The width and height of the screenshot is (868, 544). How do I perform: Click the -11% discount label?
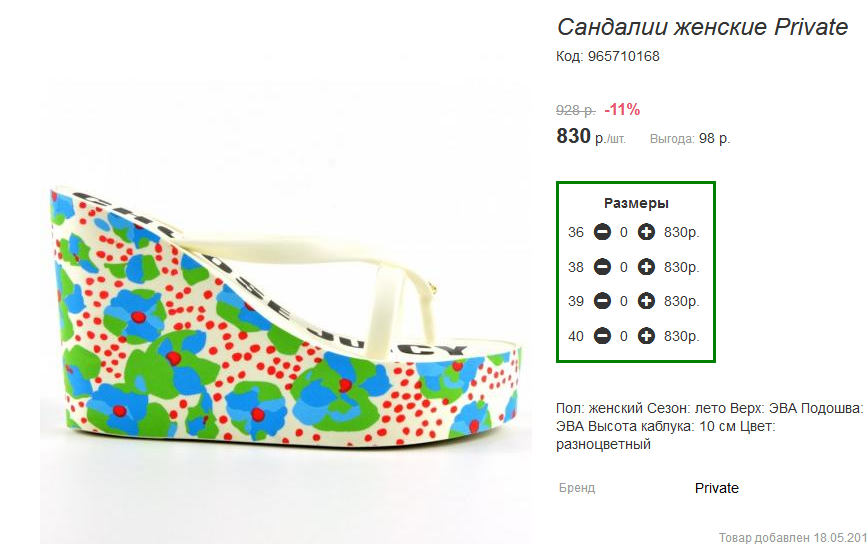click(x=622, y=110)
